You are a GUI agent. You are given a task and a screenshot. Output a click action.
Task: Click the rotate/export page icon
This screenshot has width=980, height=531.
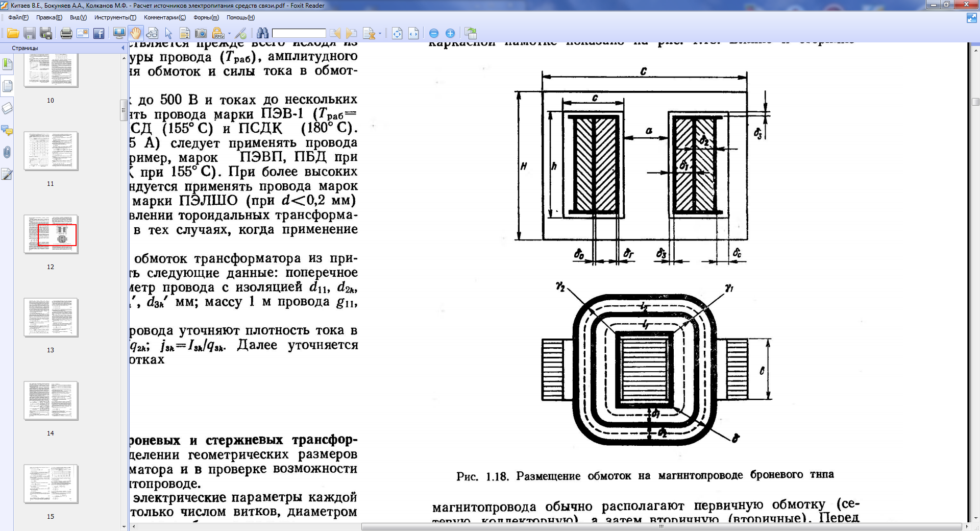(x=471, y=34)
